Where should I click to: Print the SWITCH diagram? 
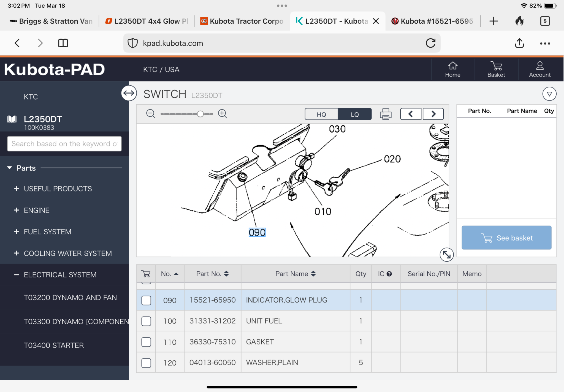(x=386, y=114)
